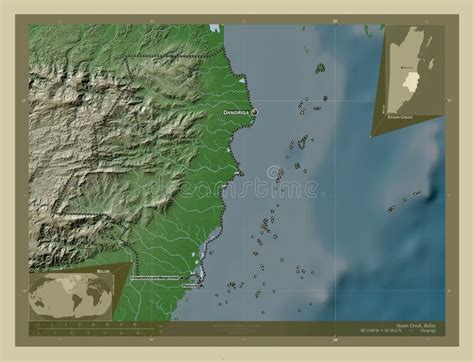Screen dimensions: 474x362
Task: Click the Dangriga city label
Action: tap(236, 113)
